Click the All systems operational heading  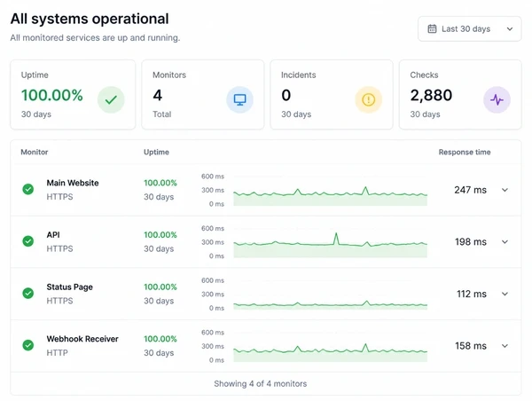[x=90, y=19]
